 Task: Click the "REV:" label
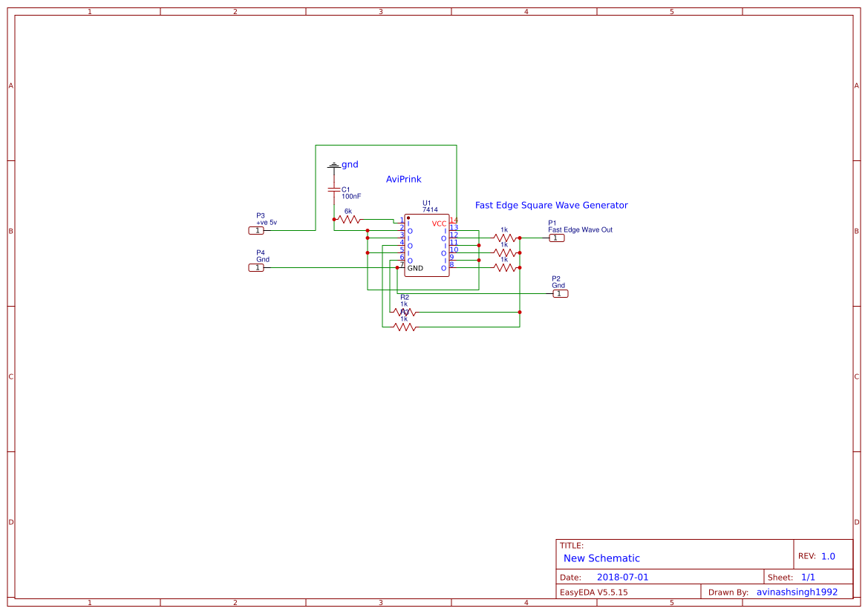[x=807, y=556]
